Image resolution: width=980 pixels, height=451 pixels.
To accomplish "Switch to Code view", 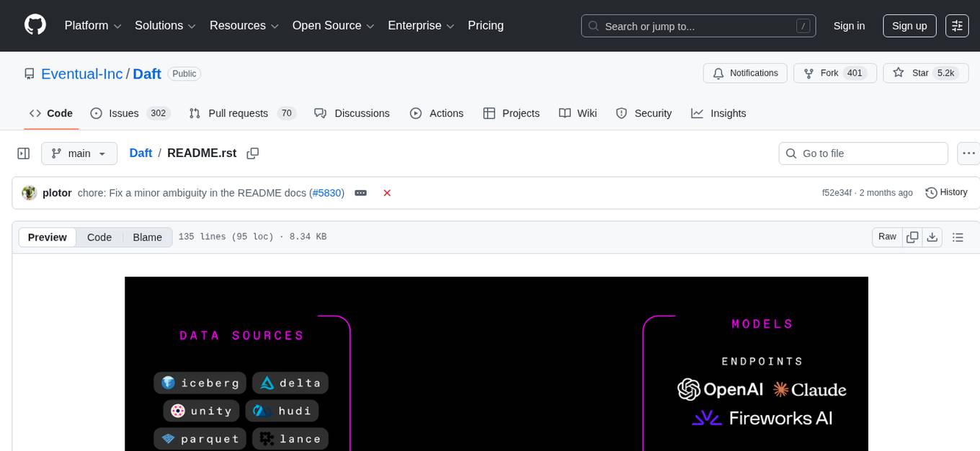I will (99, 237).
